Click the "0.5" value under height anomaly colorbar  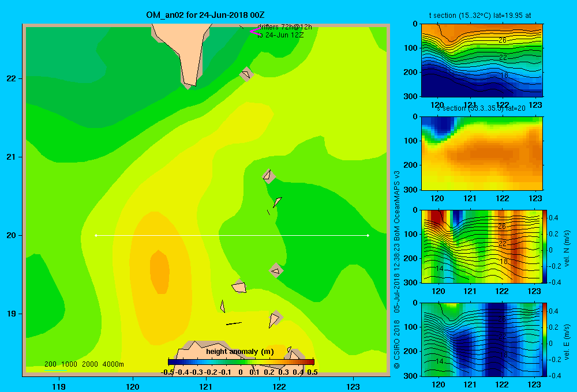point(312,372)
